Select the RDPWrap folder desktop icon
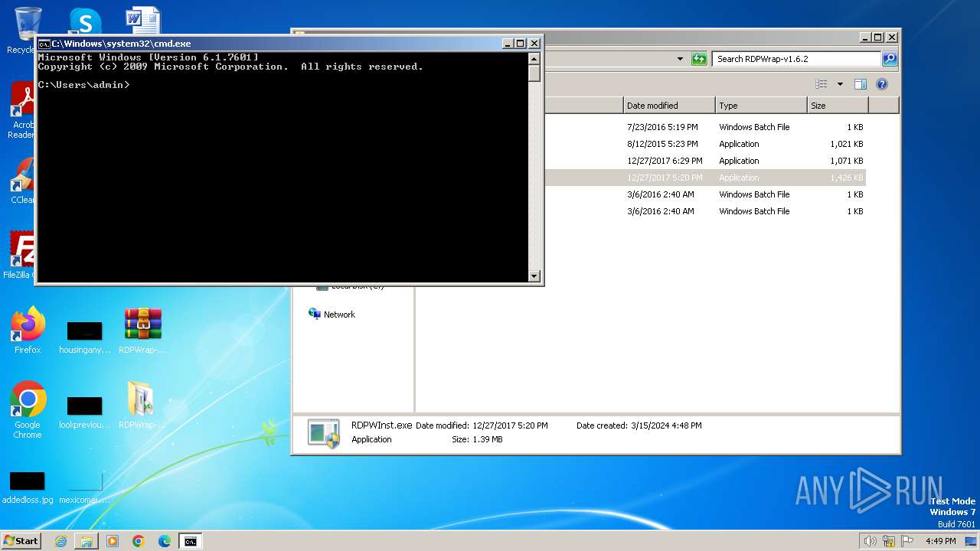Image resolution: width=980 pixels, height=551 pixels. (x=142, y=406)
